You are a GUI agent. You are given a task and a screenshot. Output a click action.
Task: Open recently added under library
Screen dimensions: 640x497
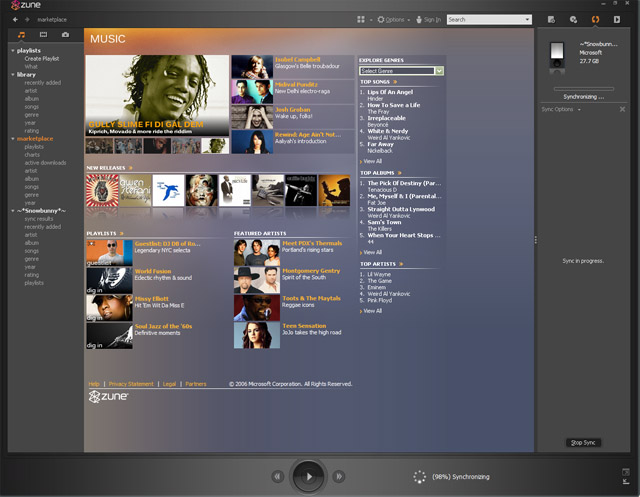pos(42,83)
